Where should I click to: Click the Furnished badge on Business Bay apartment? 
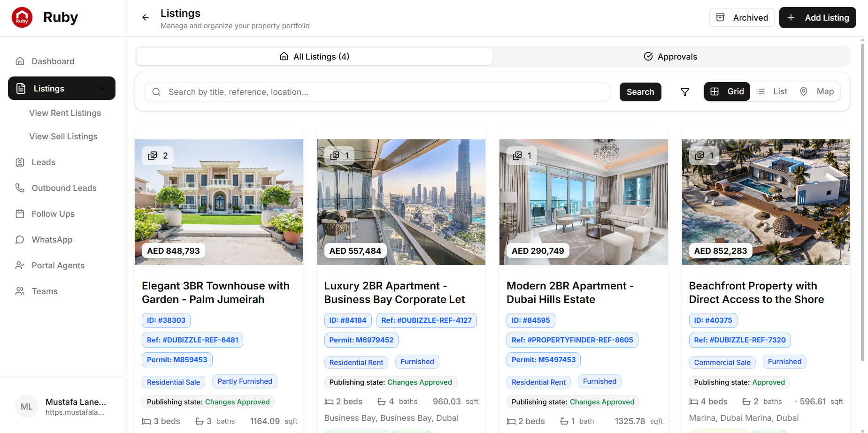pyautogui.click(x=416, y=361)
